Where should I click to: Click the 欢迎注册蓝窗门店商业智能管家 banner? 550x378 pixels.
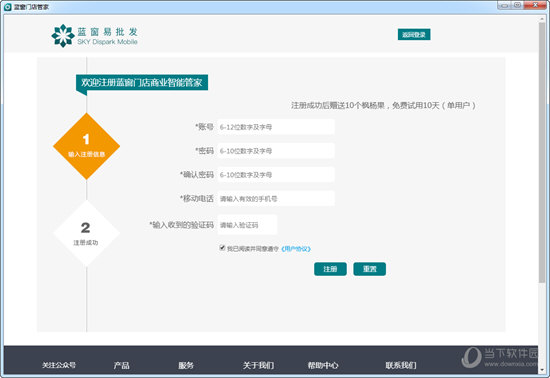(142, 83)
